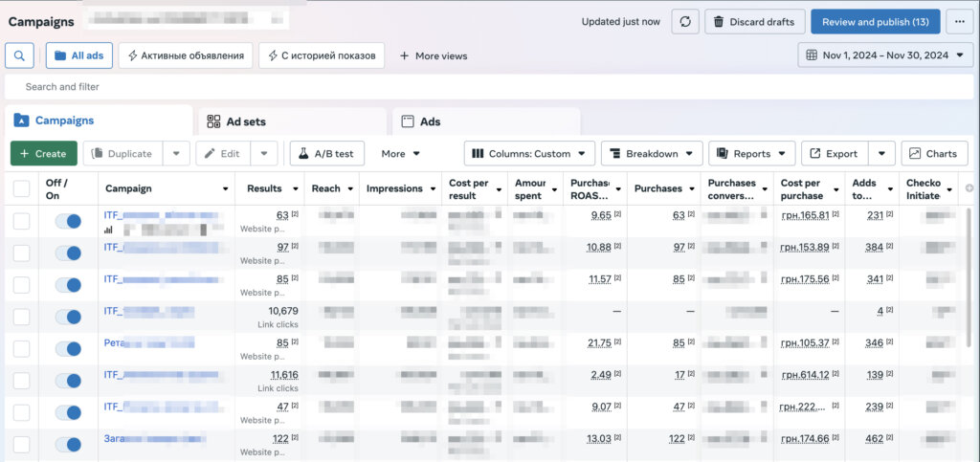Switch to the Ad sets tab
The height and width of the screenshot is (462, 980).
pyautogui.click(x=246, y=121)
